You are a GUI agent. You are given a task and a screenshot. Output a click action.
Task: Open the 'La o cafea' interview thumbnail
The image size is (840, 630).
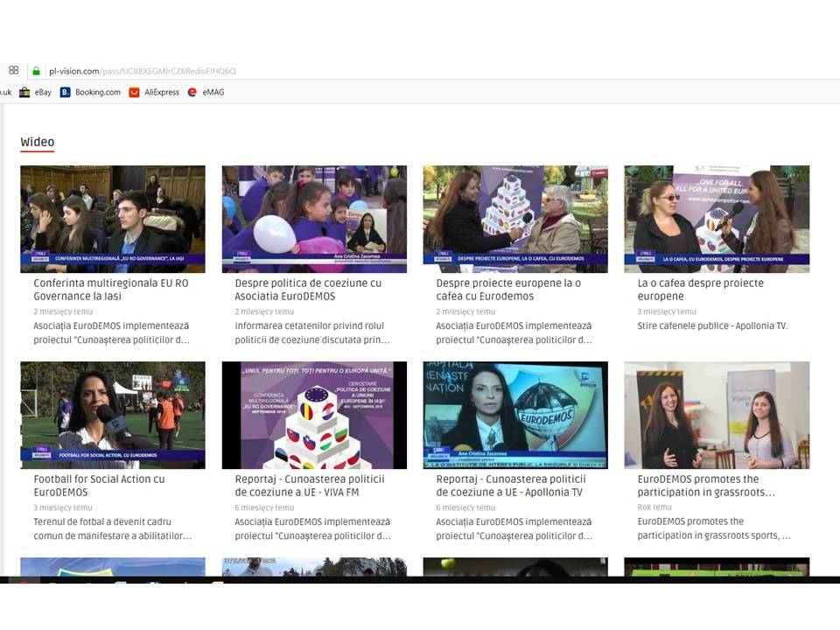point(717,219)
